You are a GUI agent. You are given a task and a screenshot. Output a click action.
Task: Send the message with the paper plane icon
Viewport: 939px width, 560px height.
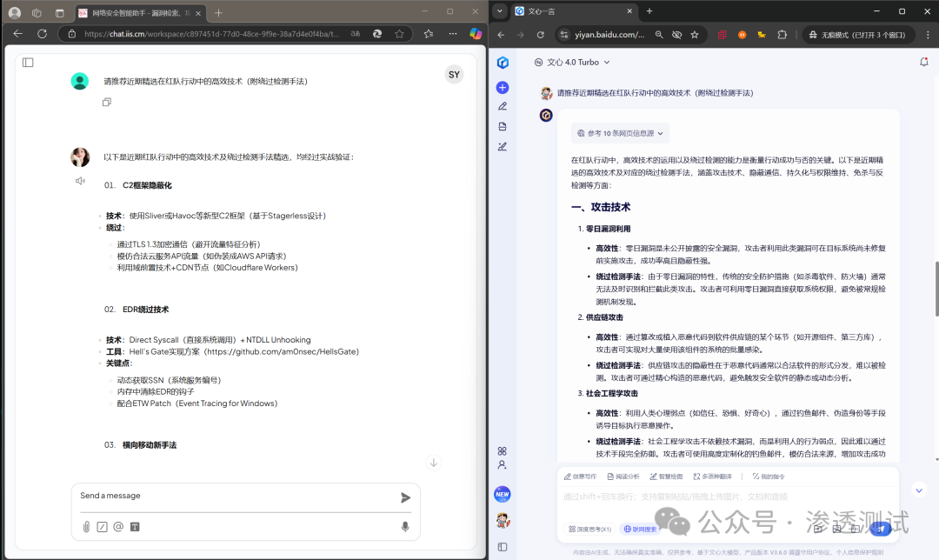tap(405, 497)
